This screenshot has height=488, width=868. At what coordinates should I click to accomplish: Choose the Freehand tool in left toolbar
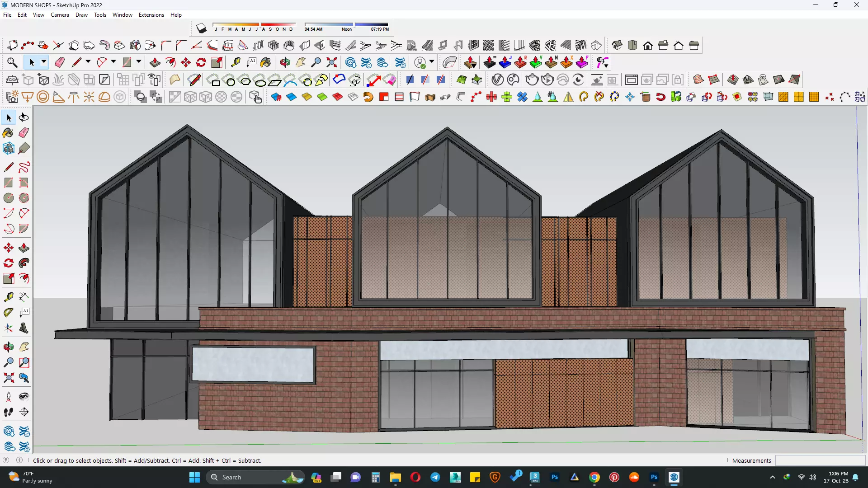(x=24, y=167)
